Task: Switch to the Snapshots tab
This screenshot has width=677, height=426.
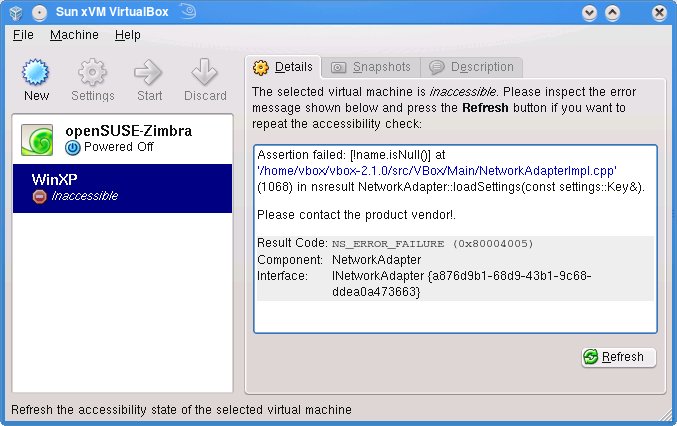Action: coord(371,67)
